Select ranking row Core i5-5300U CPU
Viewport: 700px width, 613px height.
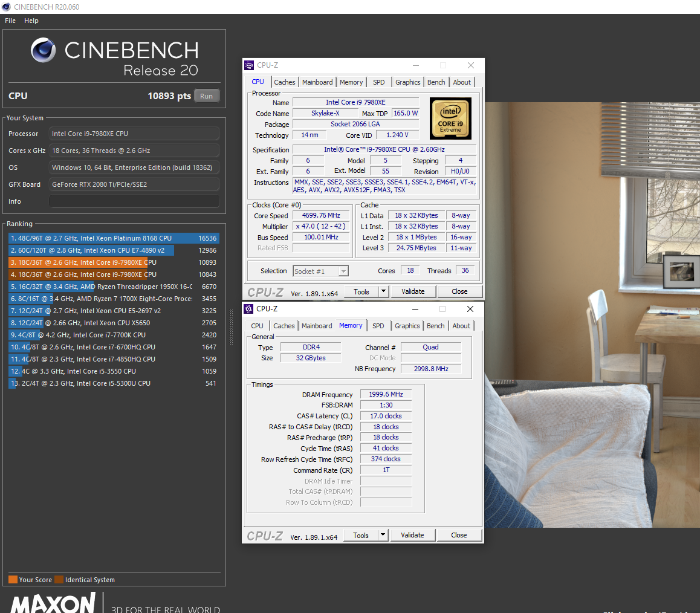(x=114, y=383)
